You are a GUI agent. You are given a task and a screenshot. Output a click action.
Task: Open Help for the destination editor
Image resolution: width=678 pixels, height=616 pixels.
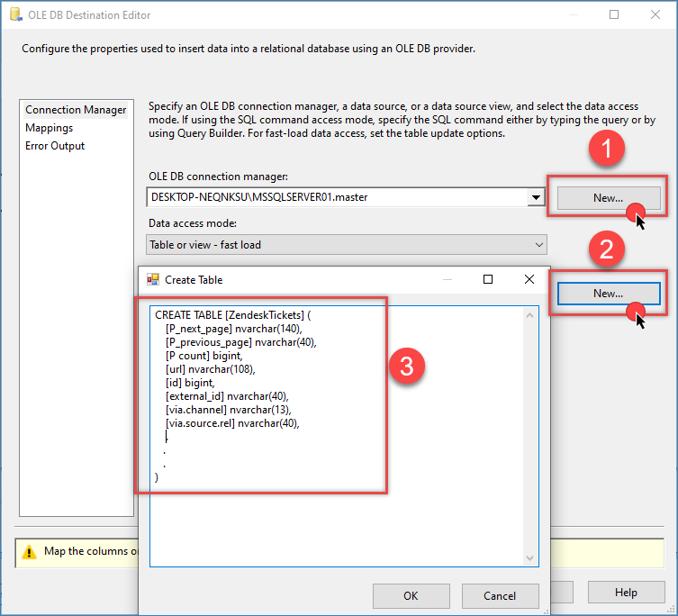point(626,592)
